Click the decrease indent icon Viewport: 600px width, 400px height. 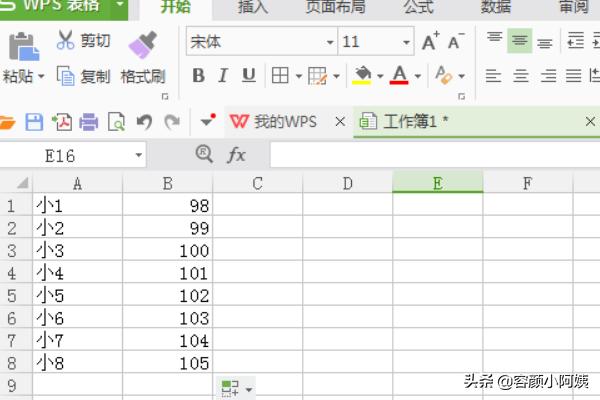click(x=576, y=41)
